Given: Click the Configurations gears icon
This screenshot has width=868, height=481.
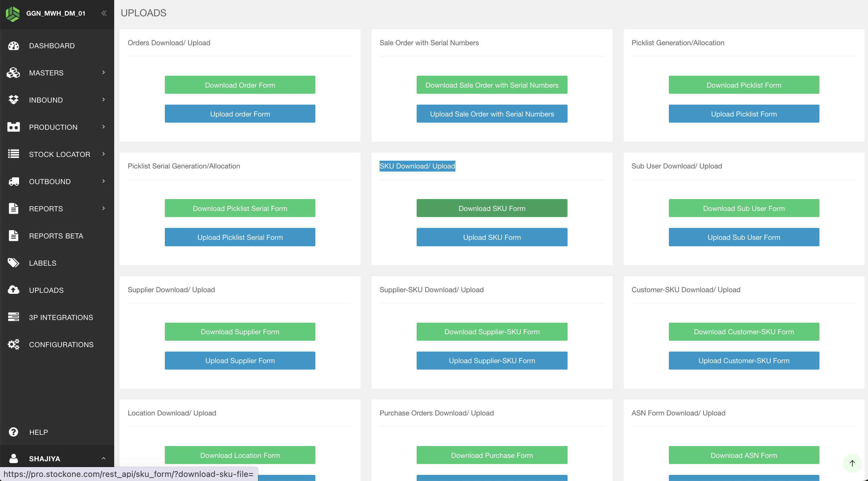Looking at the screenshot, I should tap(14, 344).
